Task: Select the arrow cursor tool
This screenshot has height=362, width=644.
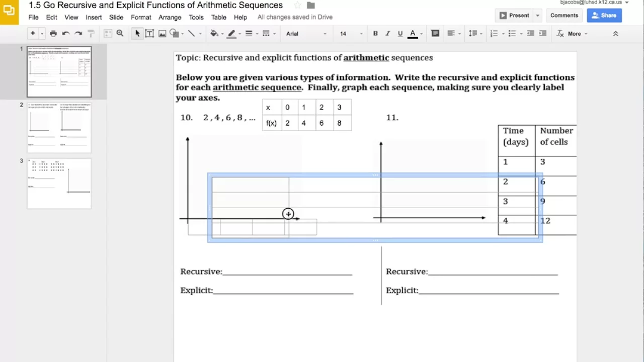Action: [137, 34]
